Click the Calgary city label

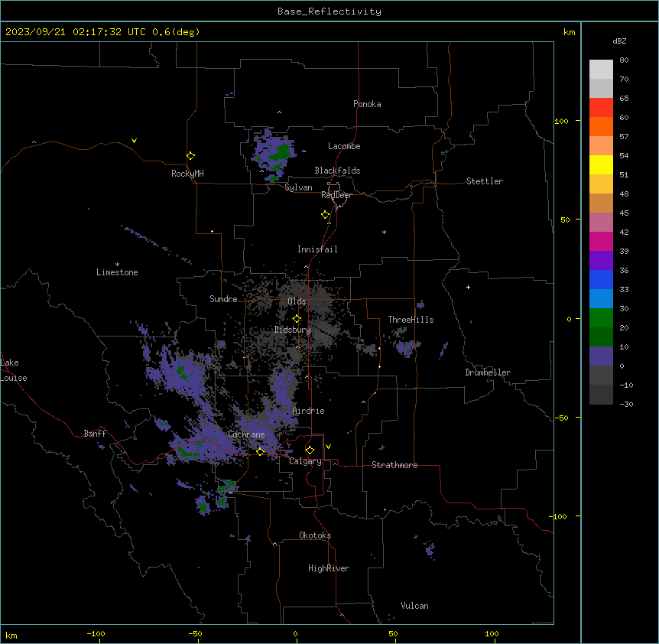point(305,461)
